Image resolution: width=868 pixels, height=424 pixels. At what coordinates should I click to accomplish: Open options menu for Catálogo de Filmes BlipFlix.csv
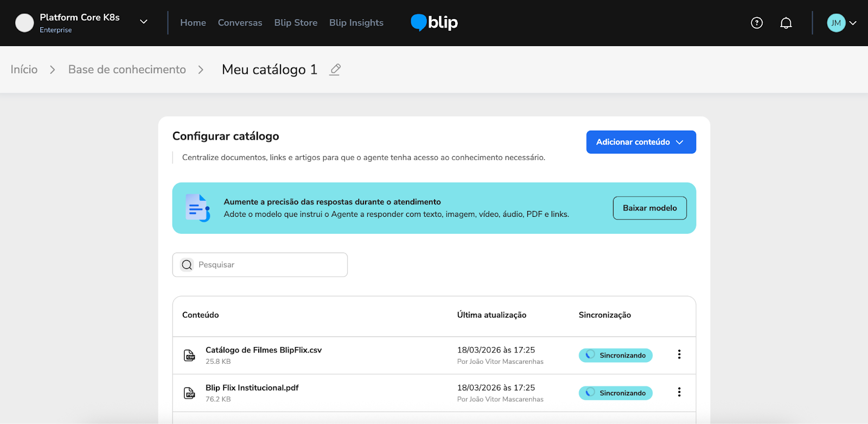[x=679, y=355]
